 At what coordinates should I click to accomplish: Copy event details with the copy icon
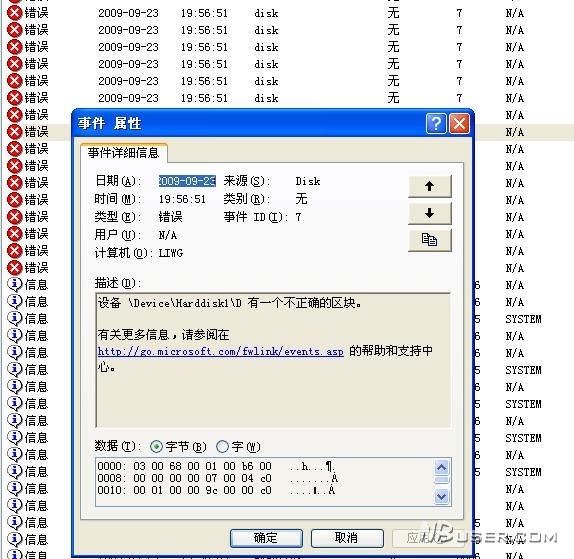[x=430, y=240]
